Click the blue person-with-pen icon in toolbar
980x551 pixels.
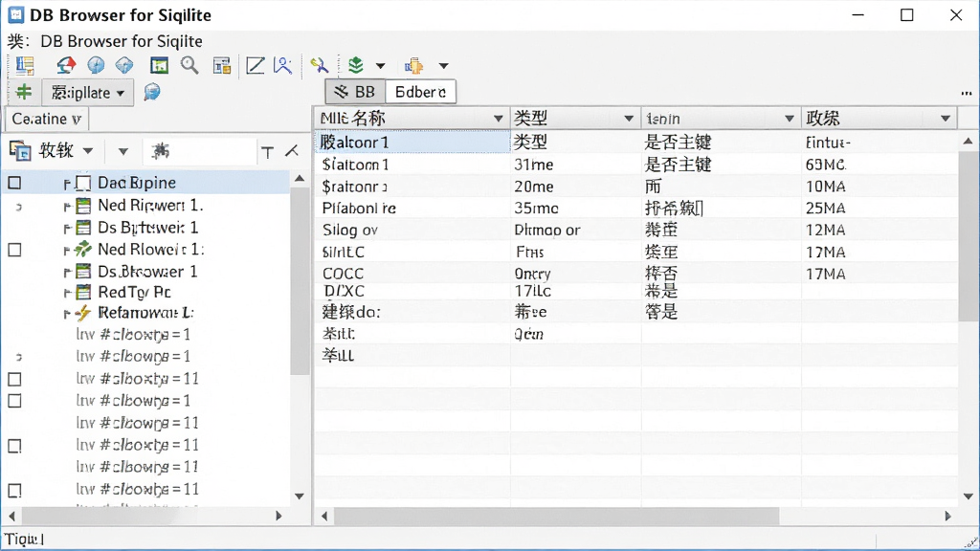pyautogui.click(x=283, y=66)
